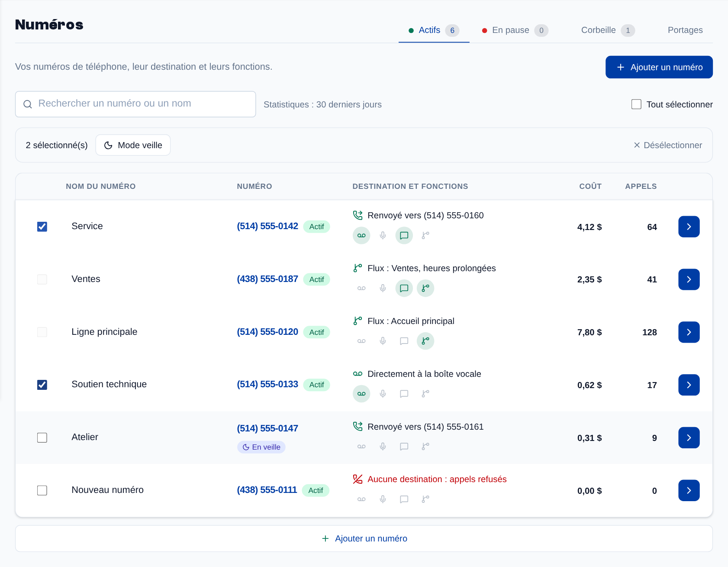Toggle voicemail icon in Service row

361,236
